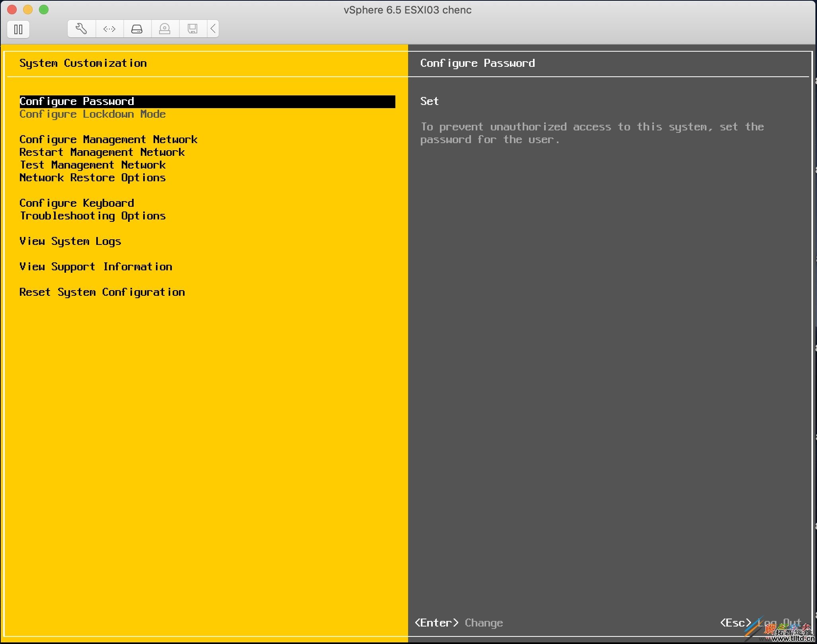
Task: Click the network adapter toolbar icon
Action: pyautogui.click(x=109, y=29)
